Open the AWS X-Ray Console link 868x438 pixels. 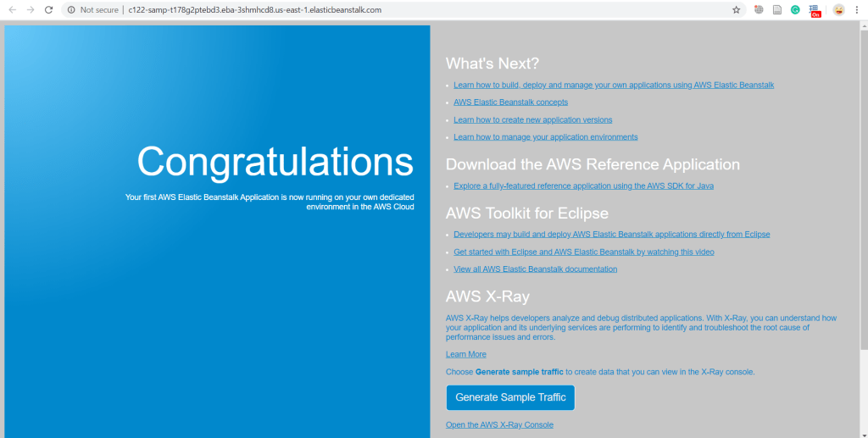pos(499,424)
